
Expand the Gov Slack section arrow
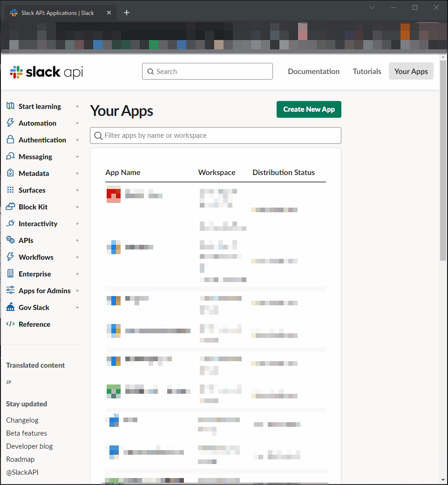click(x=77, y=307)
